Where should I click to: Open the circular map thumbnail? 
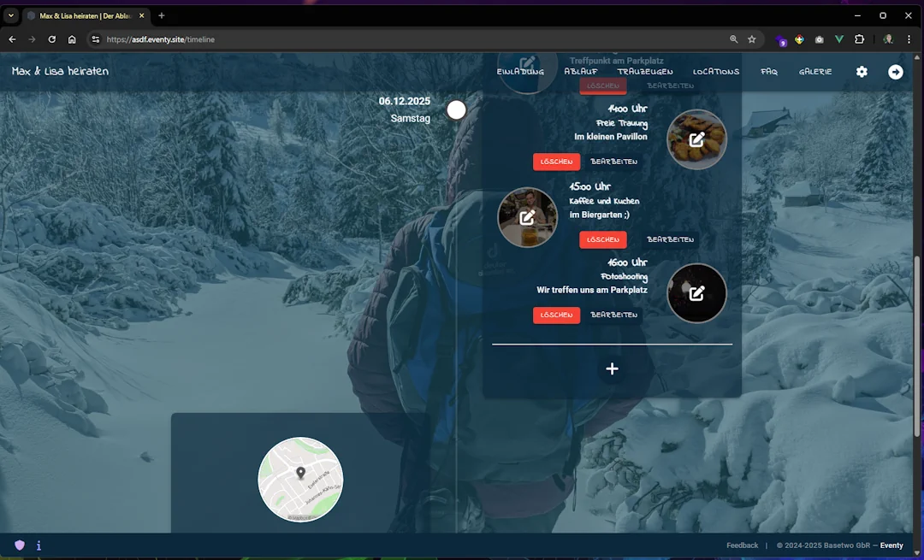[300, 480]
